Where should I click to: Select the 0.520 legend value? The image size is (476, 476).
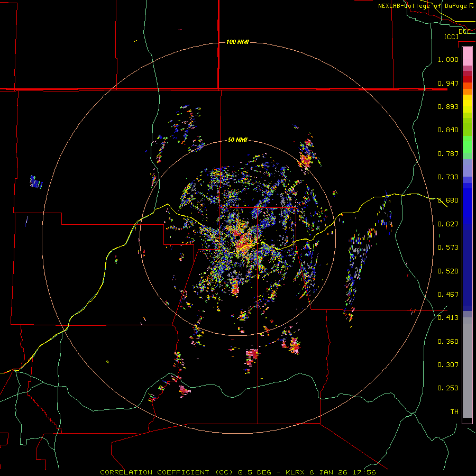click(x=448, y=271)
